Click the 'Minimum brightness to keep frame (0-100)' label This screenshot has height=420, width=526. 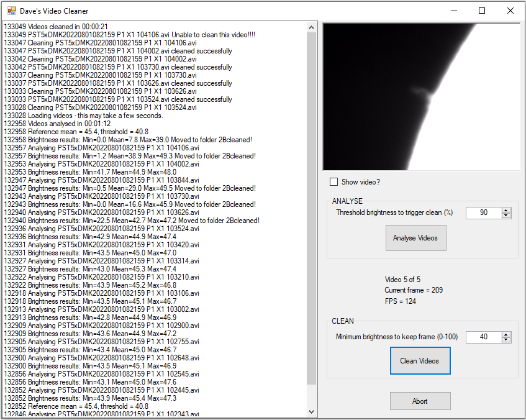(x=397, y=337)
